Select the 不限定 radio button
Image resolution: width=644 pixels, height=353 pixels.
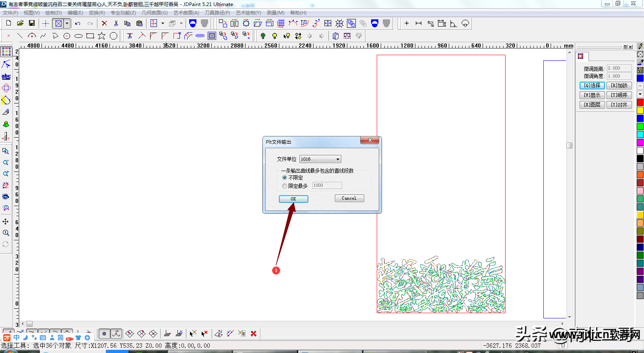point(285,178)
